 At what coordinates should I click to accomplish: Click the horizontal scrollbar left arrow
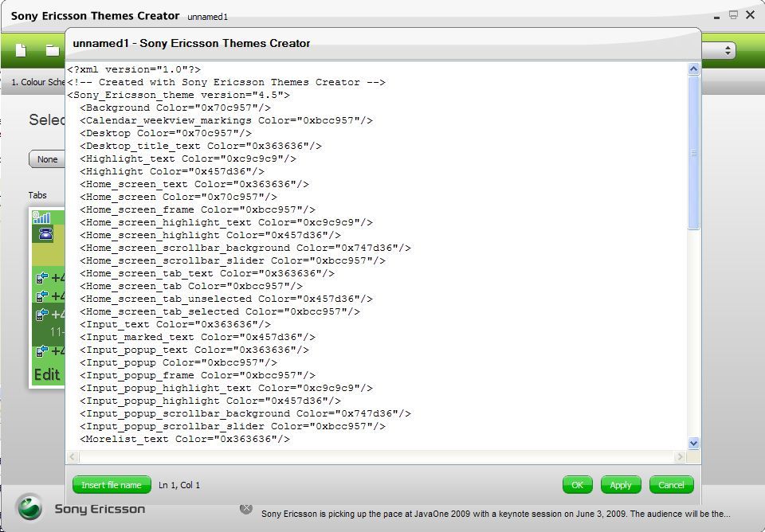[73, 457]
